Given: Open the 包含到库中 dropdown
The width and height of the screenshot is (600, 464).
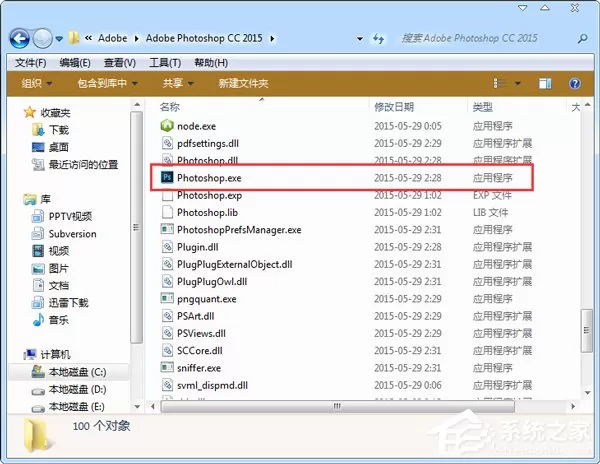Looking at the screenshot, I should point(108,83).
